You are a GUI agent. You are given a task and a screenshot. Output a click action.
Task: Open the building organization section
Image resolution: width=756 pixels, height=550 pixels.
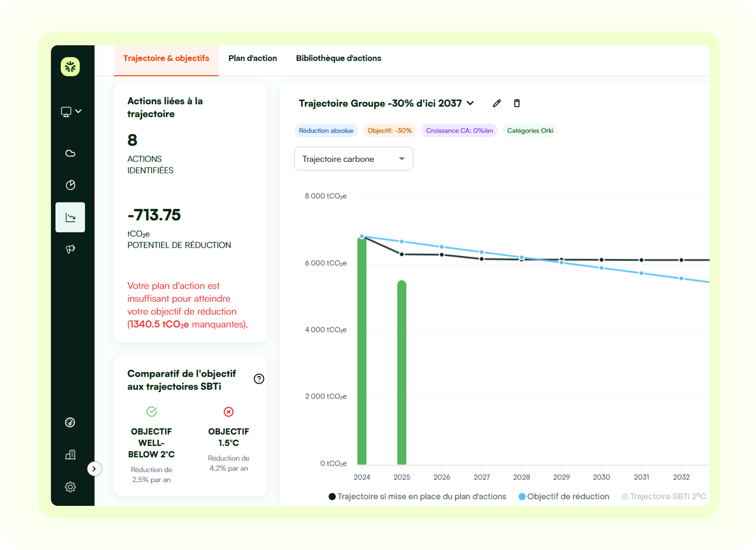(70, 455)
